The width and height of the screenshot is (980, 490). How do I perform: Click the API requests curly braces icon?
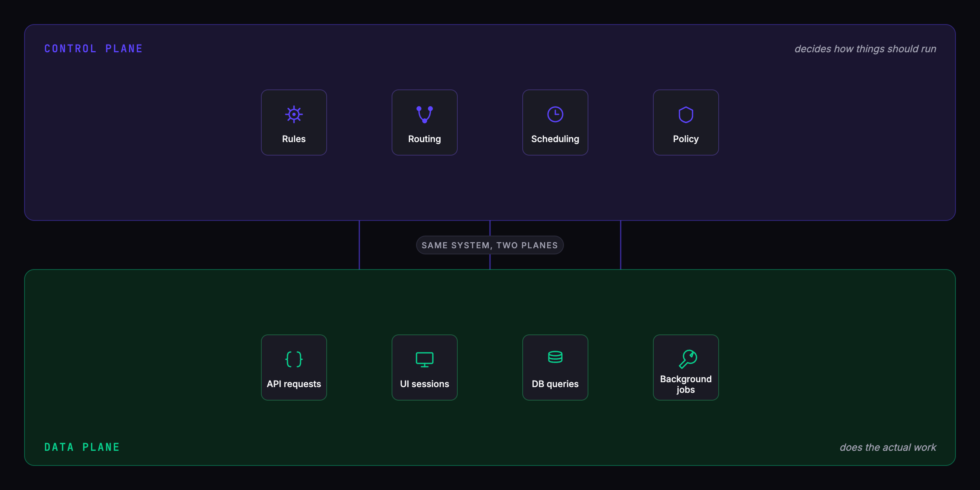click(294, 359)
